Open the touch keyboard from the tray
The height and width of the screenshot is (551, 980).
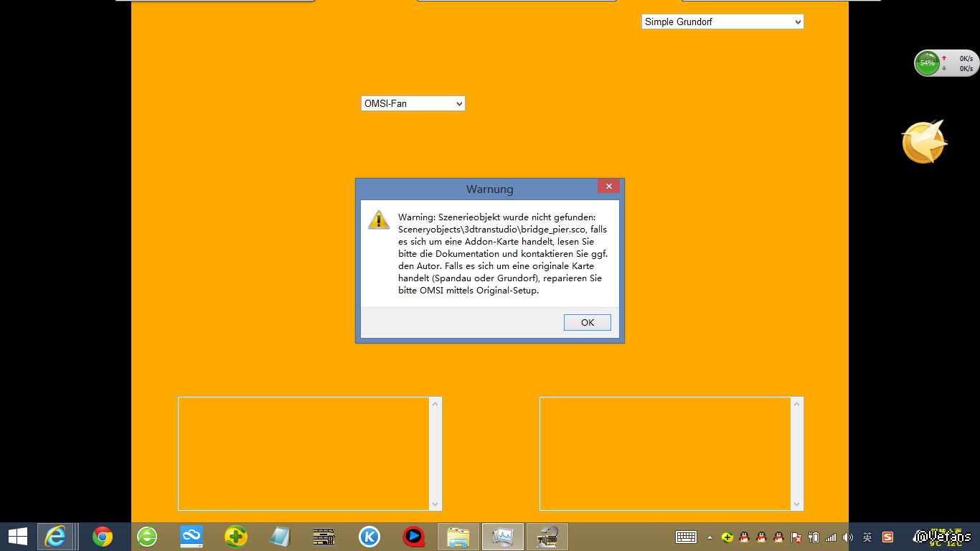[687, 537]
